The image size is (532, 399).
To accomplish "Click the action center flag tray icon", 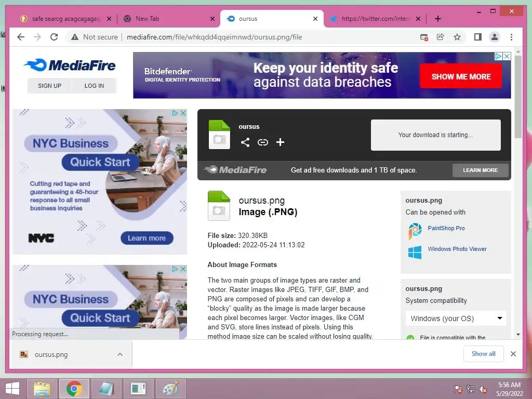I will click(458, 389).
